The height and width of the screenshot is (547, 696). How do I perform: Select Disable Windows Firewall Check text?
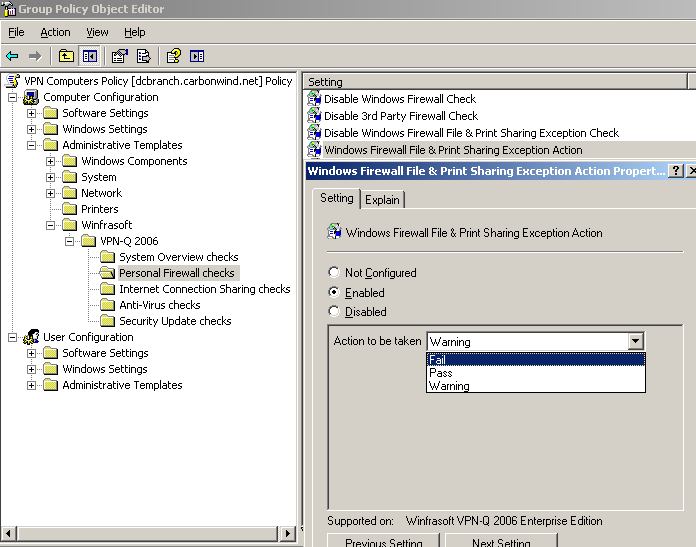pos(400,99)
